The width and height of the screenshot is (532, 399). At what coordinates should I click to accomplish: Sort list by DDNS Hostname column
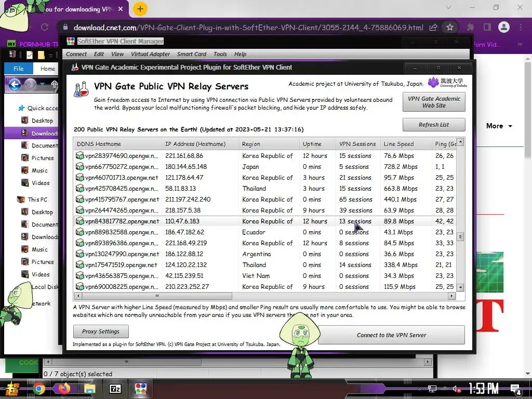tap(117, 144)
